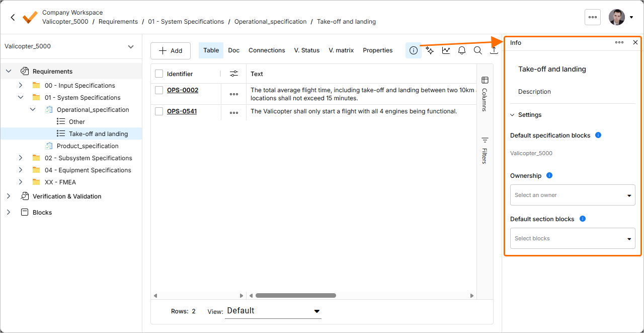Expand 02 - Subsystem Specifications folder
The image size is (644, 333).
click(x=21, y=158)
